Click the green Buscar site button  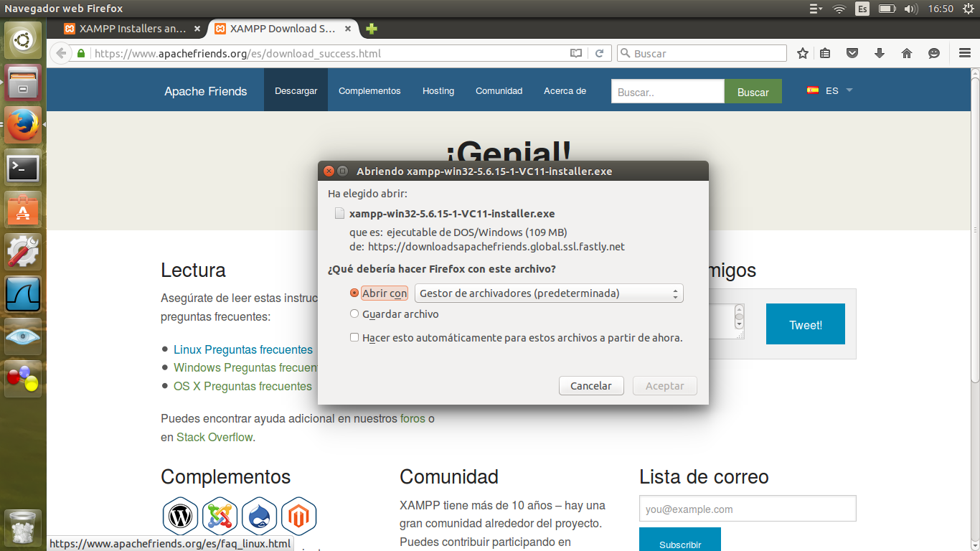click(753, 92)
